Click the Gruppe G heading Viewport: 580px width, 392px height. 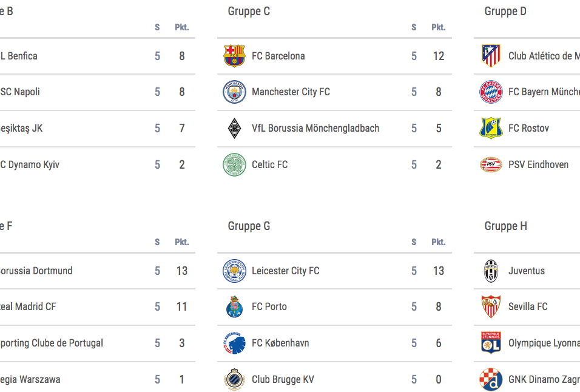tap(249, 226)
